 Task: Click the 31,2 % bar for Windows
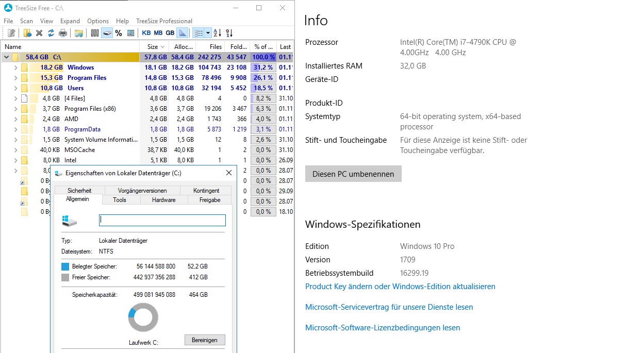(263, 68)
